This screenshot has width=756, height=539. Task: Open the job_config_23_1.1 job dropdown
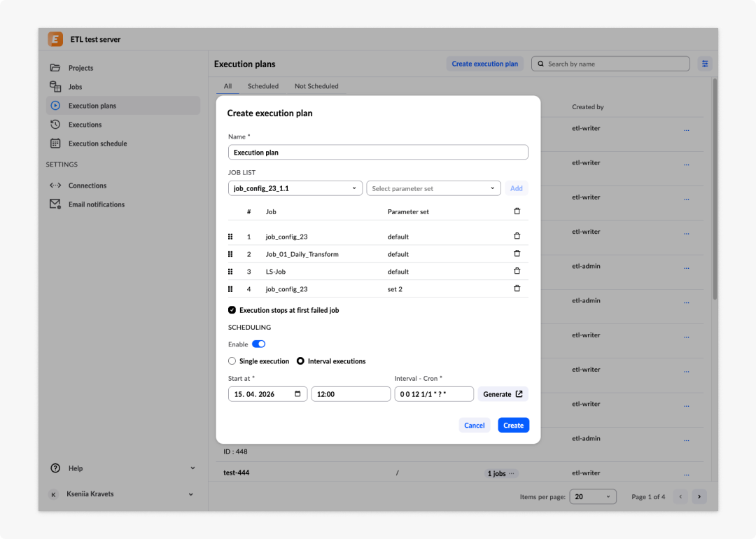pos(295,188)
